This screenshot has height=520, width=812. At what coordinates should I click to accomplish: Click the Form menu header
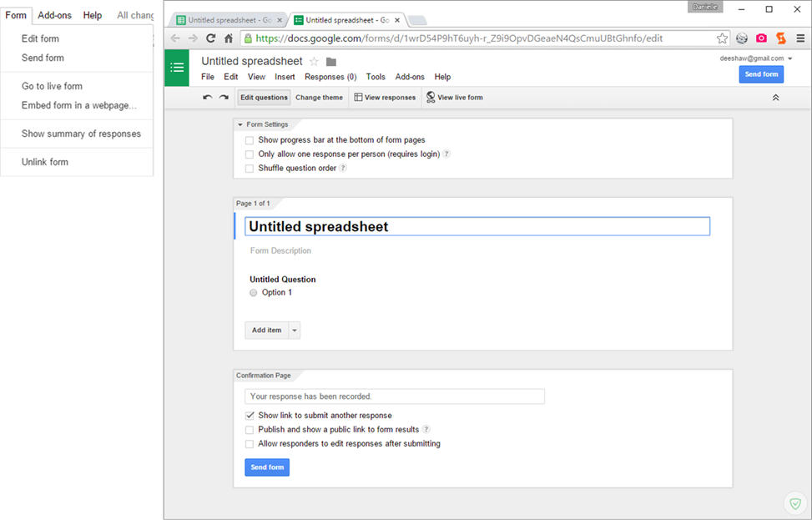click(16, 15)
